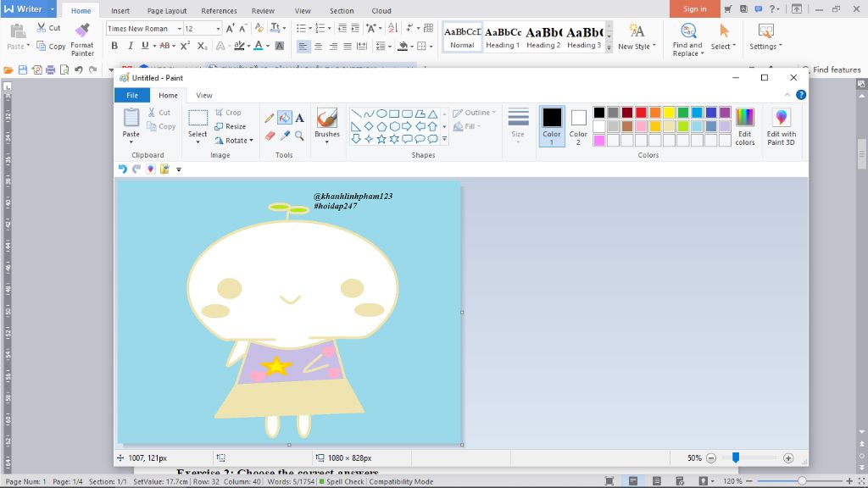
Task: Open the Writer Insert tab
Action: point(120,10)
